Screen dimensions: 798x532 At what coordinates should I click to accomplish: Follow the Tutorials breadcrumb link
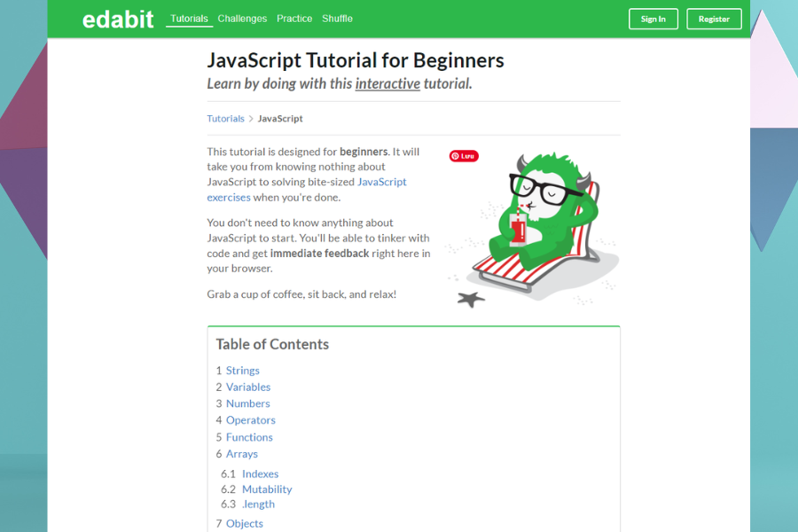coord(225,119)
